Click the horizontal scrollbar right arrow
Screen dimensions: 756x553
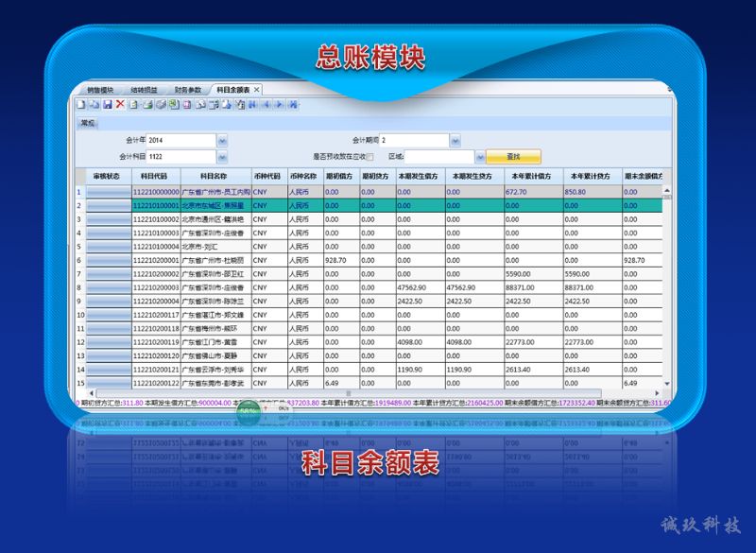pos(657,393)
